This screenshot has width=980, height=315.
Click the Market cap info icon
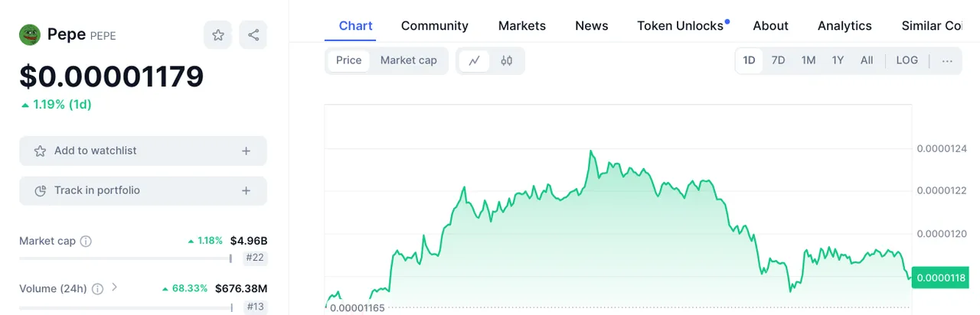(x=86, y=241)
